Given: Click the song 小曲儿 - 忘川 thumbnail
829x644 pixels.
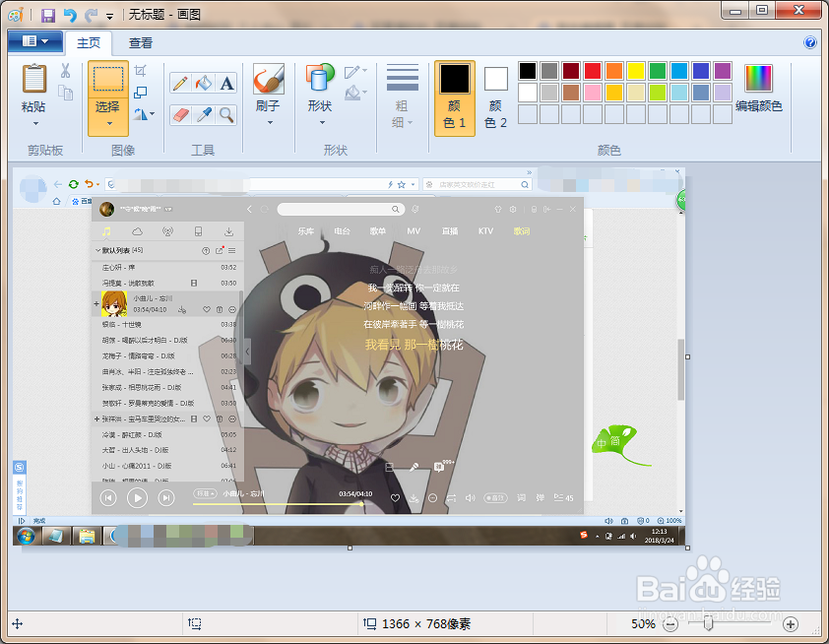Looking at the screenshot, I should click(x=114, y=303).
